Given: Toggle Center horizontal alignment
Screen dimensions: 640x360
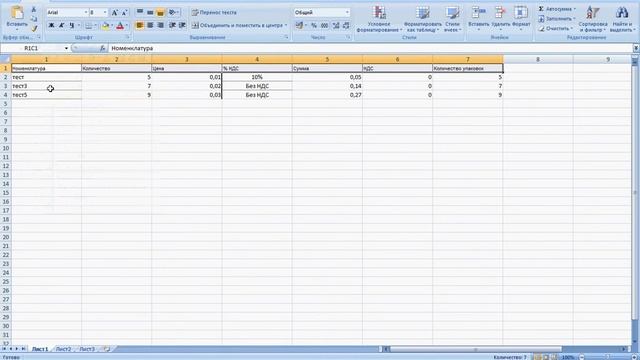Looking at the screenshot, I should 150,25.
